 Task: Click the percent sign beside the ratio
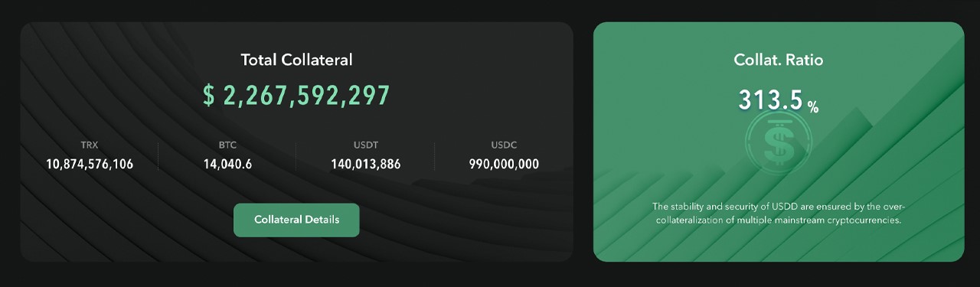(813, 108)
